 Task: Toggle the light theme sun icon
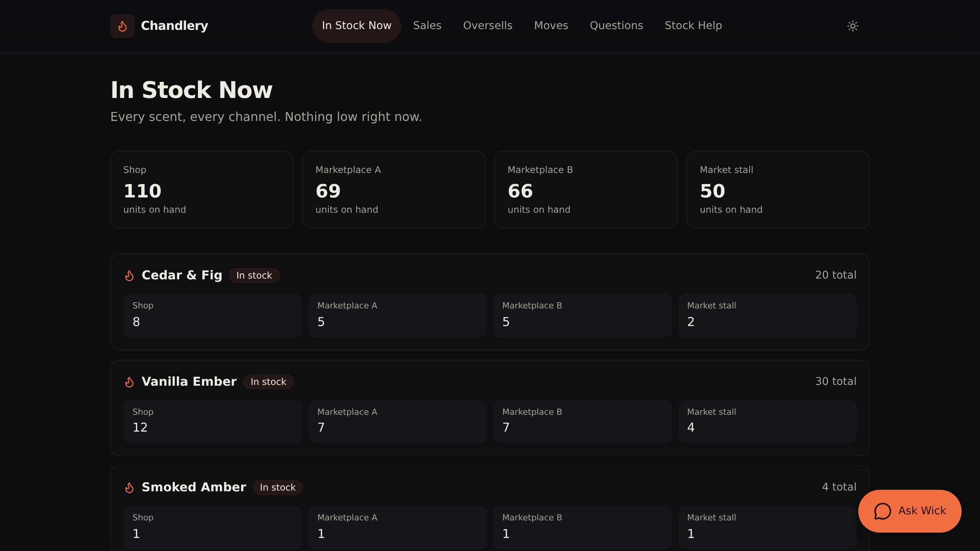pos(853,26)
